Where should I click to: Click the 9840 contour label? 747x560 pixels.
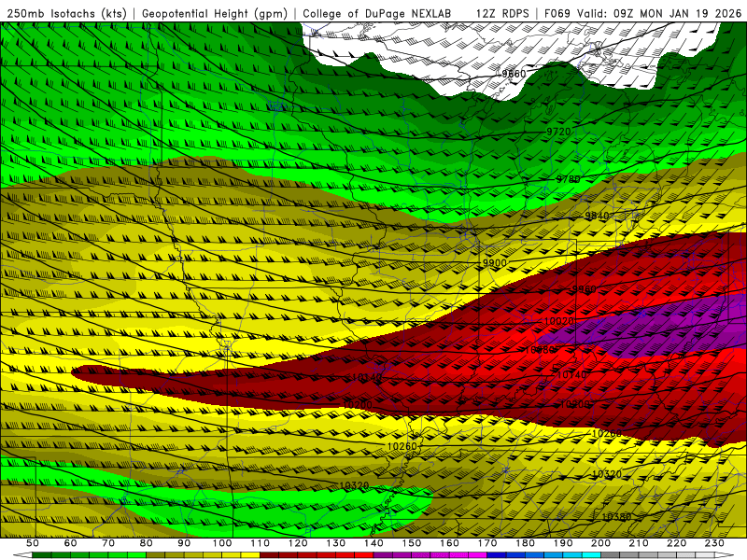597,216
